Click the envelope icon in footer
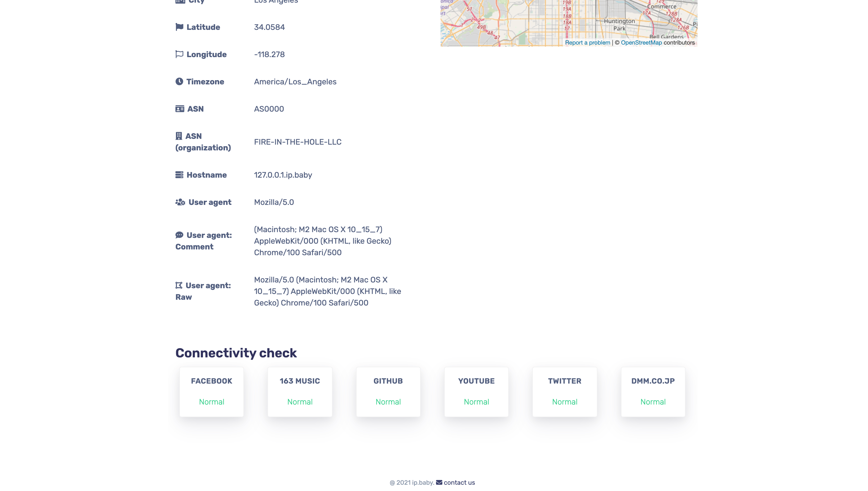This screenshot has width=868, height=491. click(x=439, y=482)
